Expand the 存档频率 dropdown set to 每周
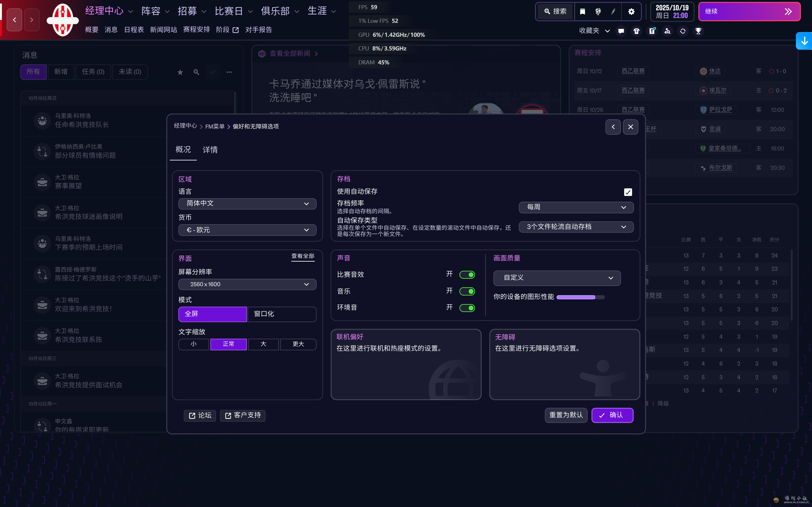Image resolution: width=812 pixels, height=507 pixels. pyautogui.click(x=576, y=207)
